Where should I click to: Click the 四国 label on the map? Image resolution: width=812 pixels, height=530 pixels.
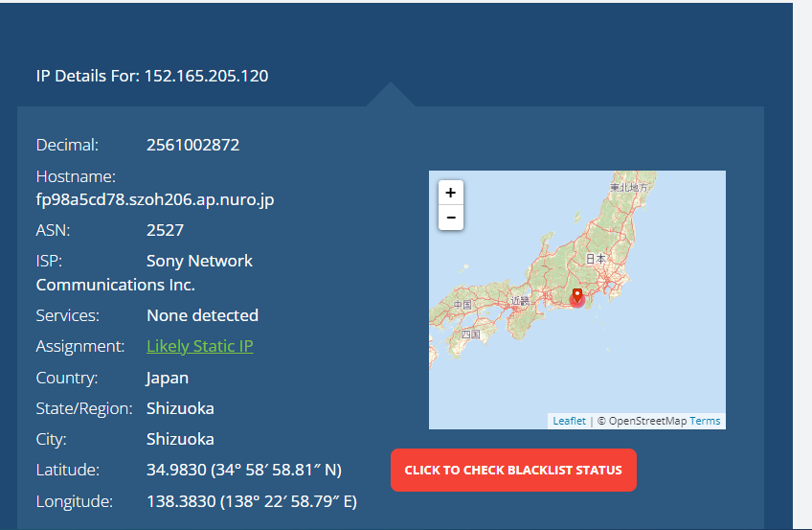[x=469, y=334]
